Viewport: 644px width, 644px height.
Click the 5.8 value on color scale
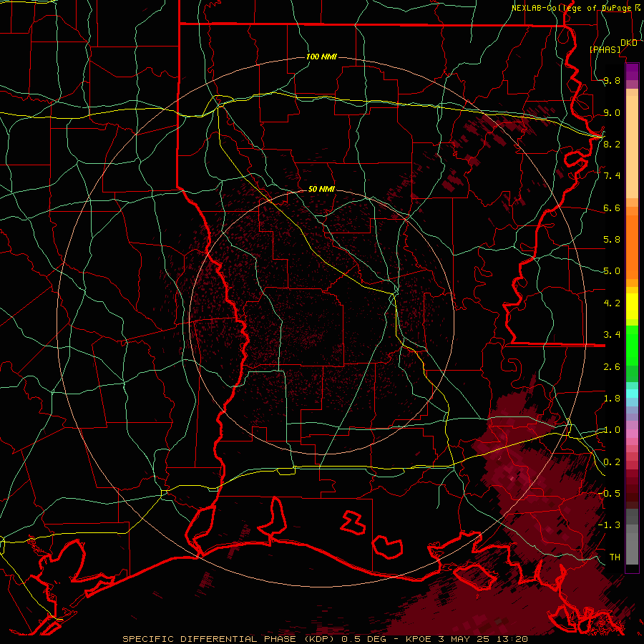(x=612, y=240)
